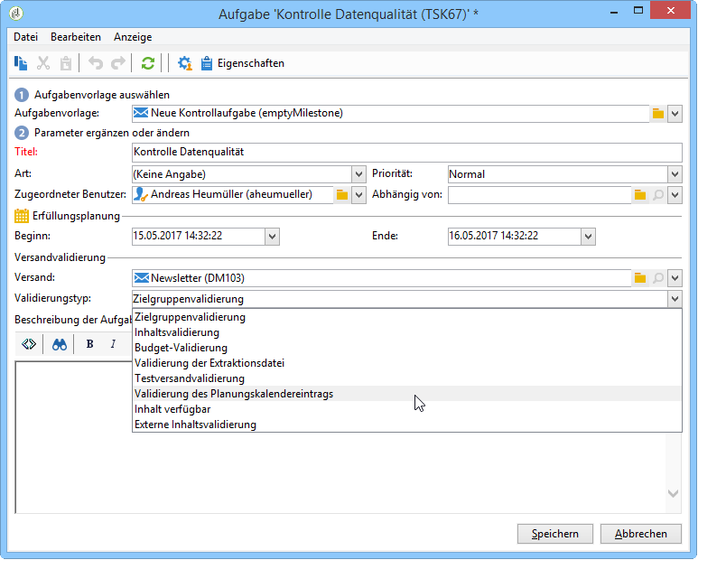The image size is (726, 588).
Task: Click the Abbrechen button
Action: point(641,534)
